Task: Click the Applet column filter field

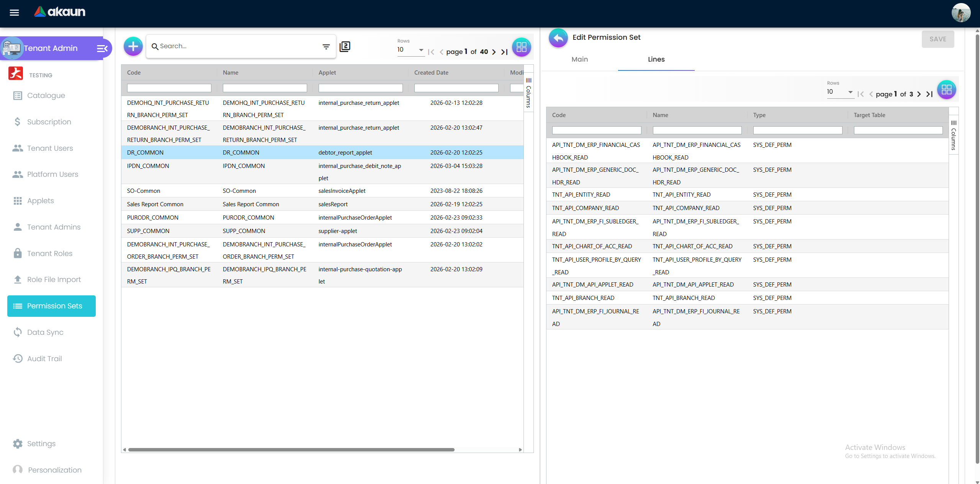Action: tap(360, 88)
